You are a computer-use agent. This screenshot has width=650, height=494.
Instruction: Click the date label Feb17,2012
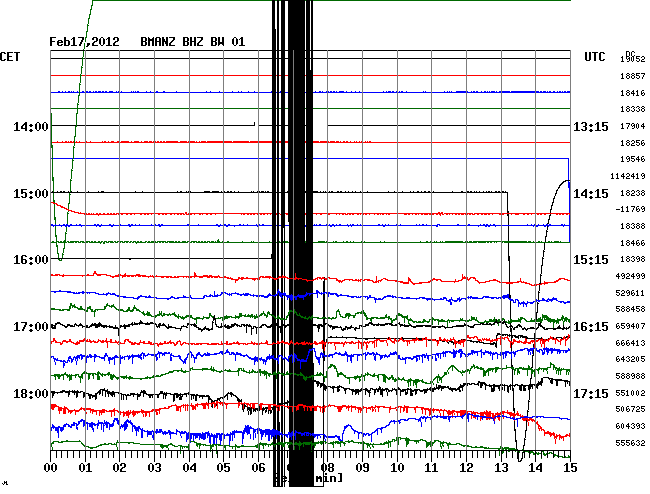click(84, 42)
